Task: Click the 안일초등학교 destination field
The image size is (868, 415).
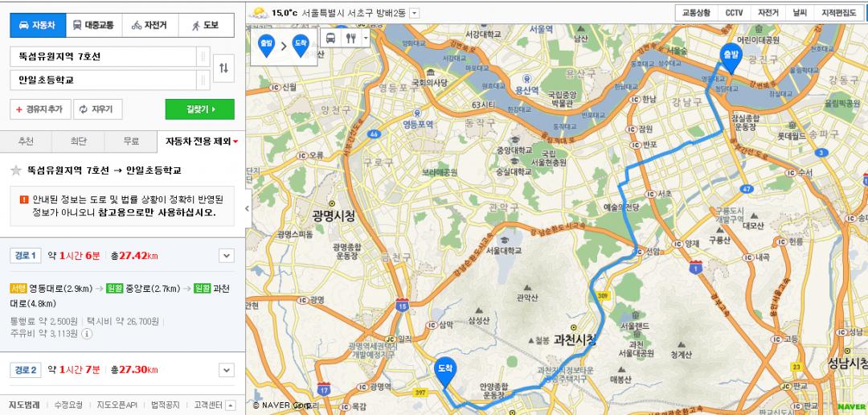Action: point(103,80)
